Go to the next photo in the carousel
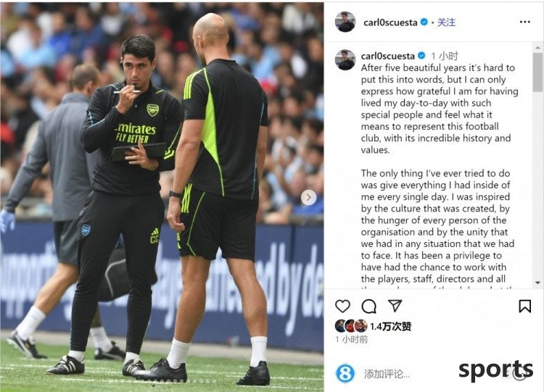The height and width of the screenshot is (392, 544). pyautogui.click(x=308, y=198)
